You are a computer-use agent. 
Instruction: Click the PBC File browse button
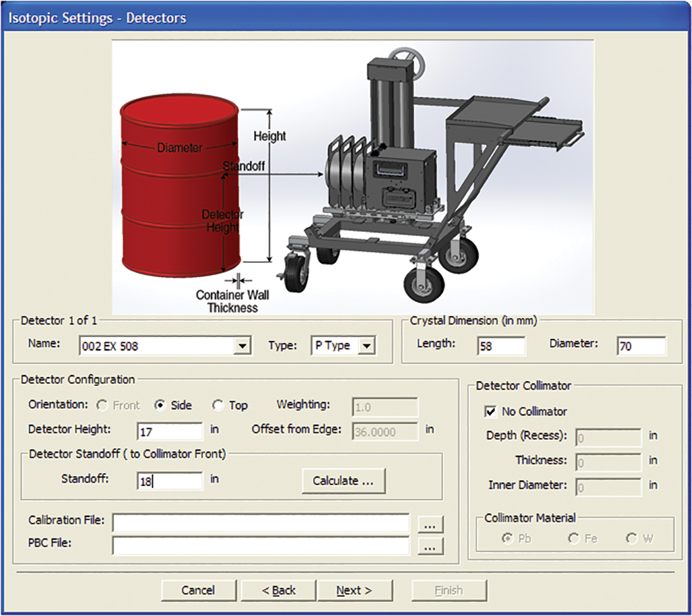tap(430, 547)
